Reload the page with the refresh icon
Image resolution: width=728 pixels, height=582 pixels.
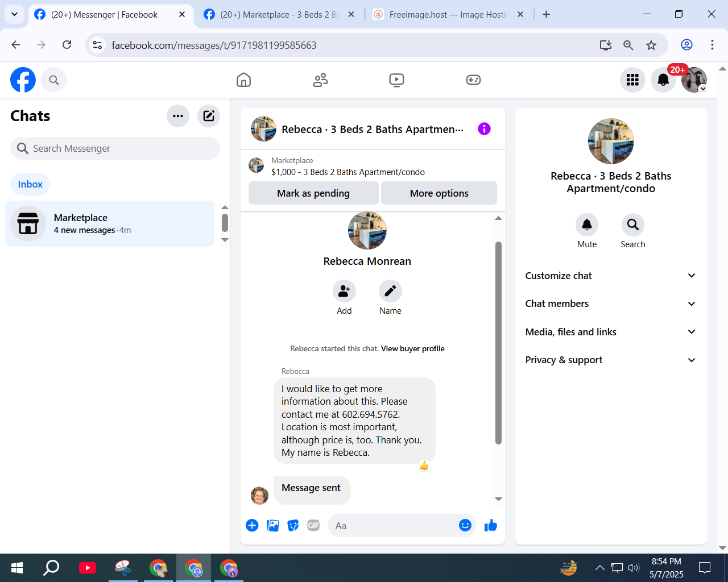[x=67, y=45]
